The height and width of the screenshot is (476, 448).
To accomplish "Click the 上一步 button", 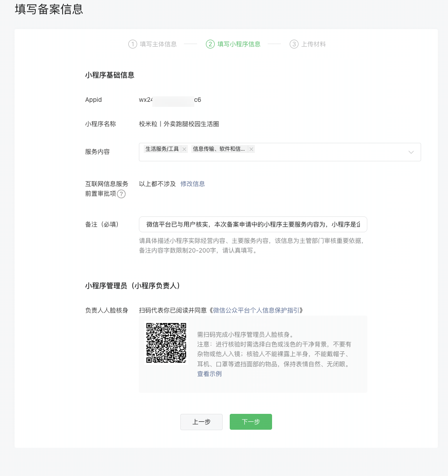I will 201,422.
